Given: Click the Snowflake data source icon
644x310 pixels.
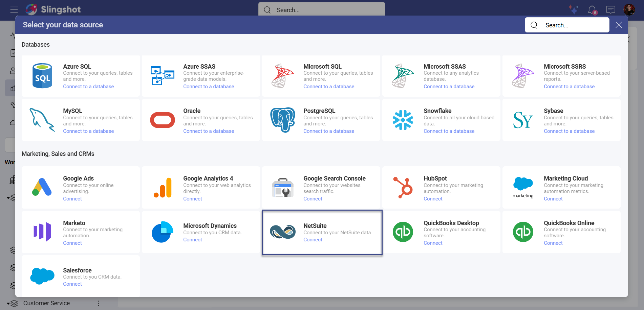Looking at the screenshot, I should (x=403, y=120).
